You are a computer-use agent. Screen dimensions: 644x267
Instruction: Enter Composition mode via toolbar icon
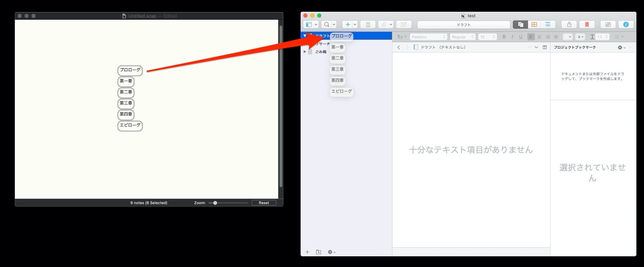point(608,25)
